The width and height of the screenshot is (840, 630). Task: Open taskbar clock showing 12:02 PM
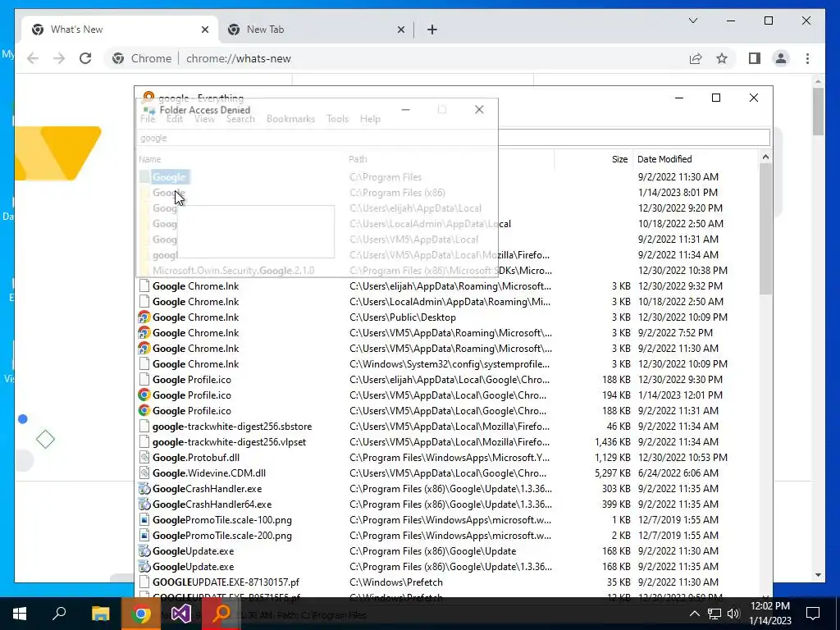[770, 614]
